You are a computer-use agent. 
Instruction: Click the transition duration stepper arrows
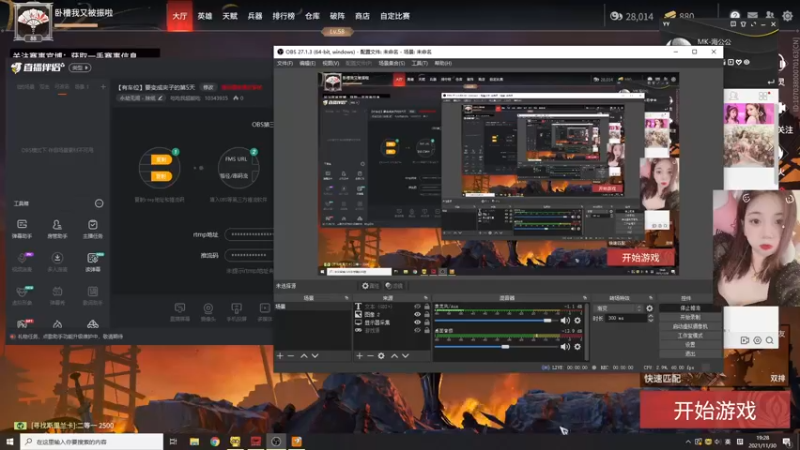(651, 318)
